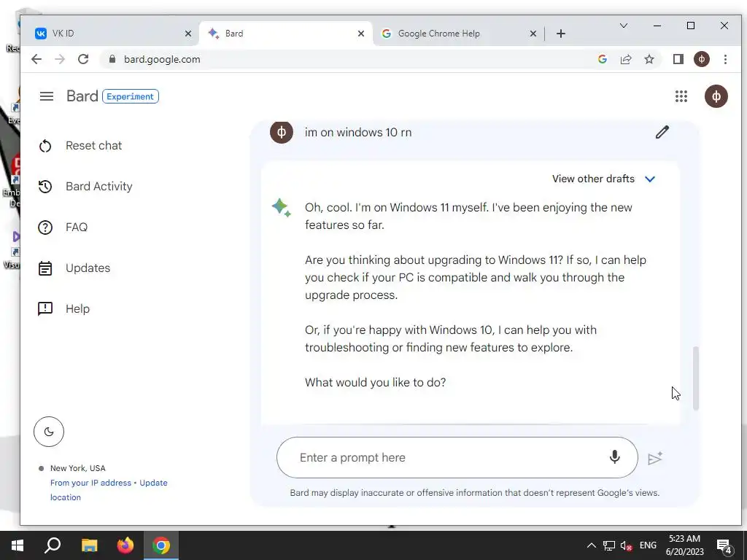Click the Google icon in the address bar
The width and height of the screenshot is (747, 560).
coord(602,59)
